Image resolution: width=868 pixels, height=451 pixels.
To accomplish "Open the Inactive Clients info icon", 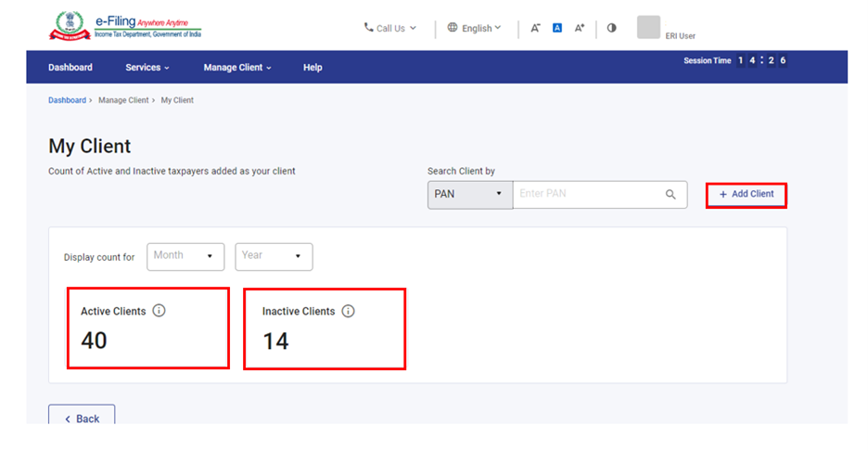I will point(348,311).
